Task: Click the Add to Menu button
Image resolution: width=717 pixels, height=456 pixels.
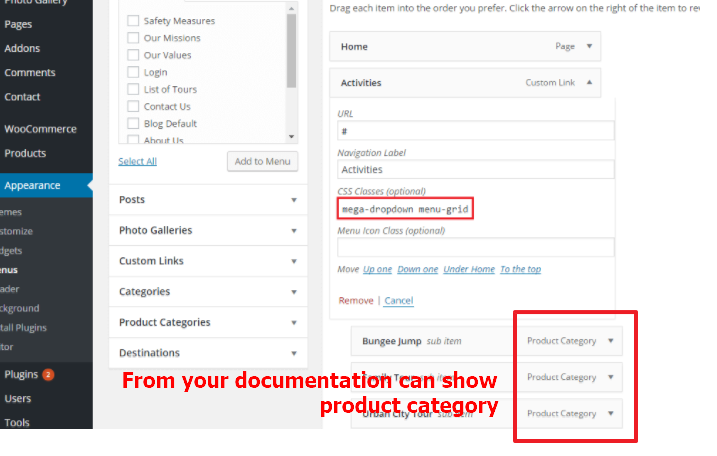Action: point(262,161)
